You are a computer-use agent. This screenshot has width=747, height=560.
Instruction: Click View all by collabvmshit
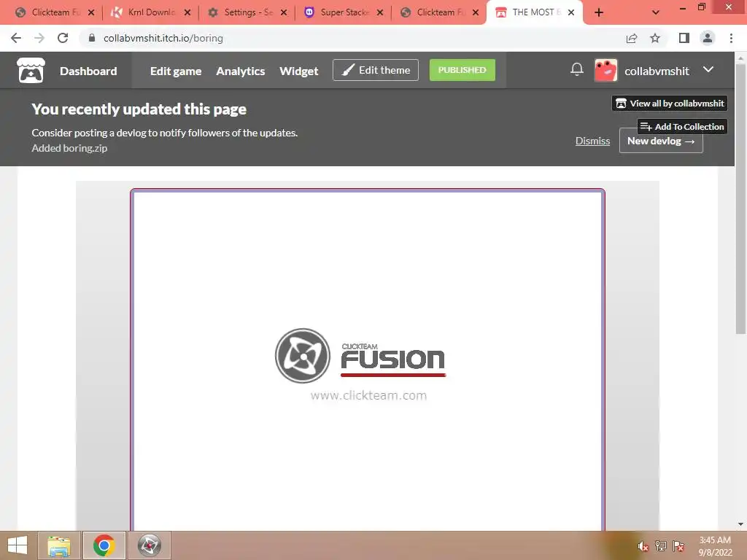pos(670,104)
